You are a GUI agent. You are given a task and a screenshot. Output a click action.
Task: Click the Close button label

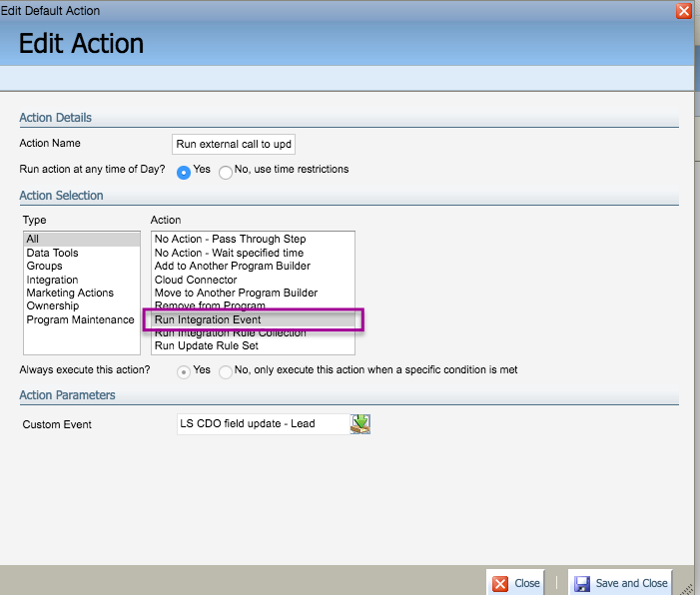(x=527, y=583)
